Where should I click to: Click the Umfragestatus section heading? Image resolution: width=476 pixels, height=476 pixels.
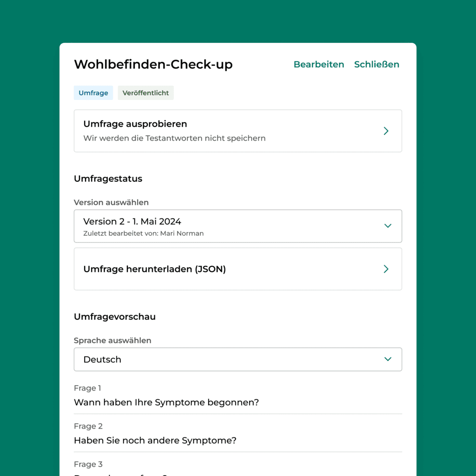tap(108, 178)
